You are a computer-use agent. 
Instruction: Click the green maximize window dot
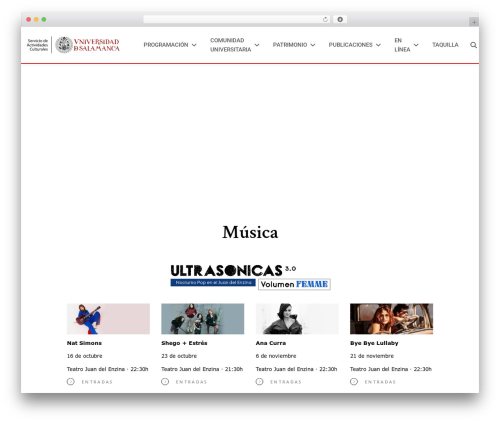point(44,19)
